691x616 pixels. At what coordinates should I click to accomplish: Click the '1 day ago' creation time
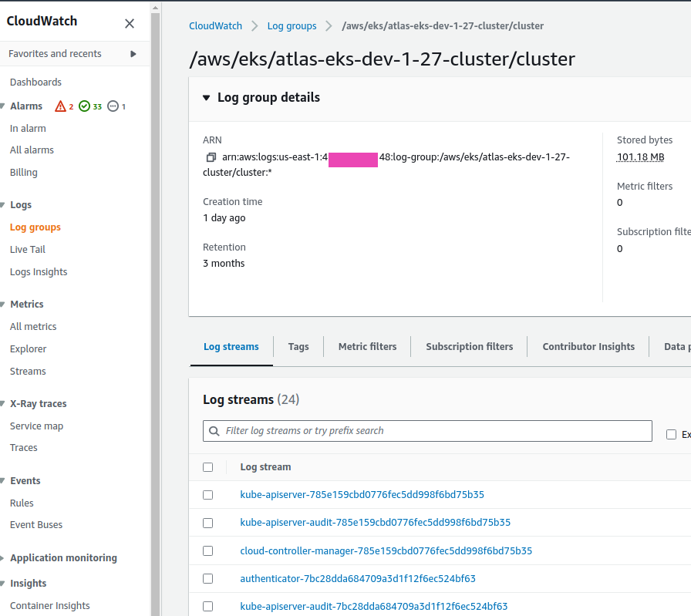tap(224, 218)
